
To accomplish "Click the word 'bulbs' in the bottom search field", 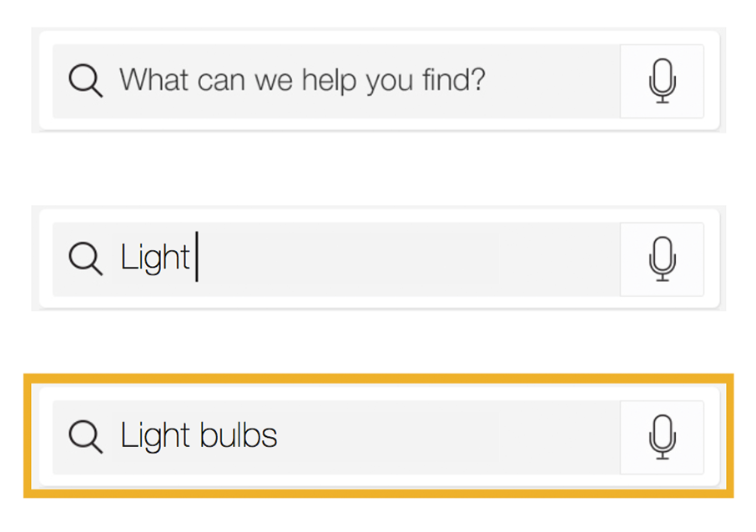I will 238,435.
